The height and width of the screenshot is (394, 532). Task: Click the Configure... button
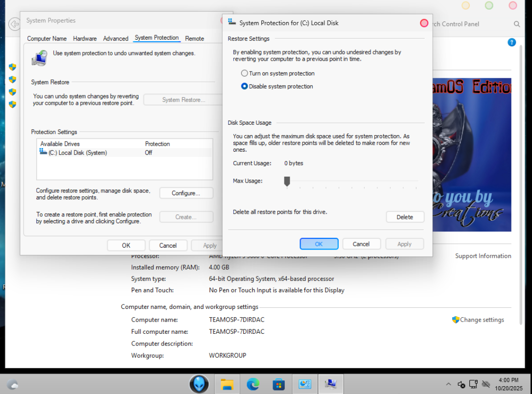186,193
